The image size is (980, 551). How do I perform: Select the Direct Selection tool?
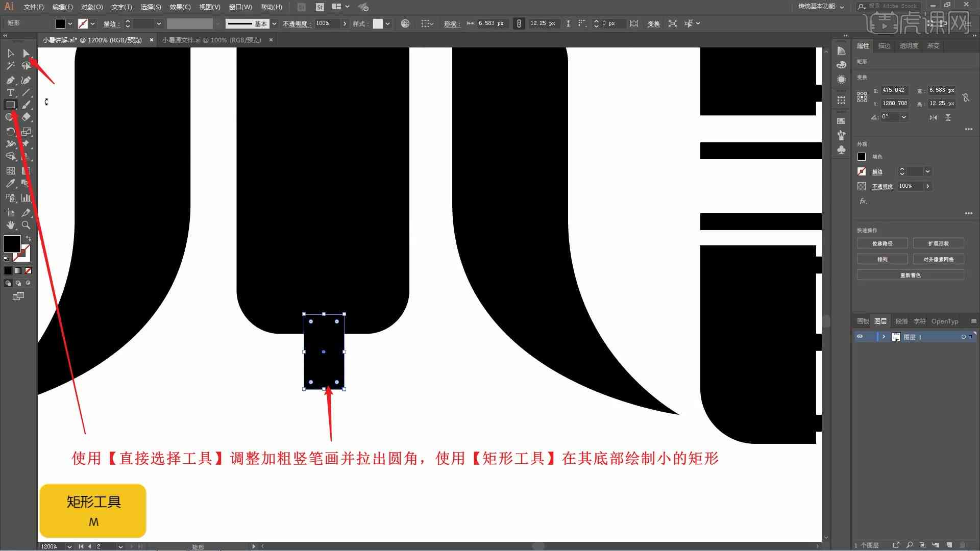26,53
